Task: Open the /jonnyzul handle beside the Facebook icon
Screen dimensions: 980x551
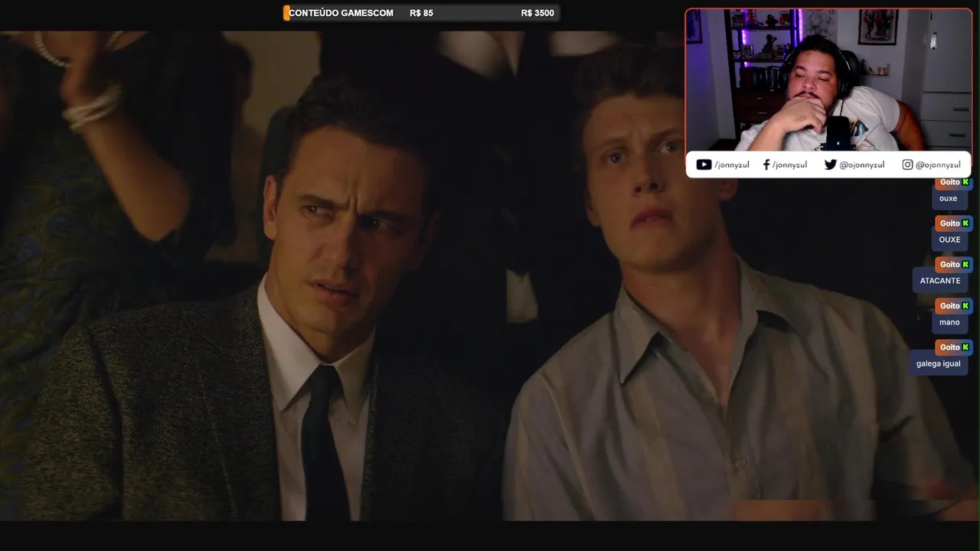Action: click(789, 165)
